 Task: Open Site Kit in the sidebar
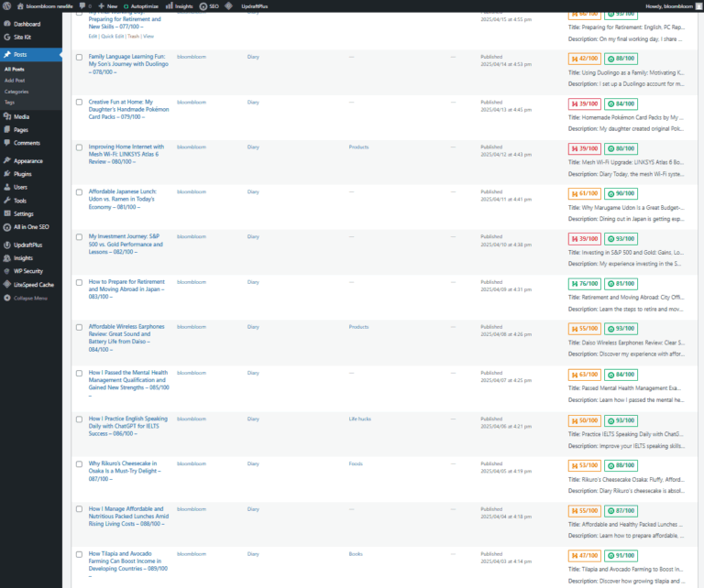pyautogui.click(x=23, y=38)
